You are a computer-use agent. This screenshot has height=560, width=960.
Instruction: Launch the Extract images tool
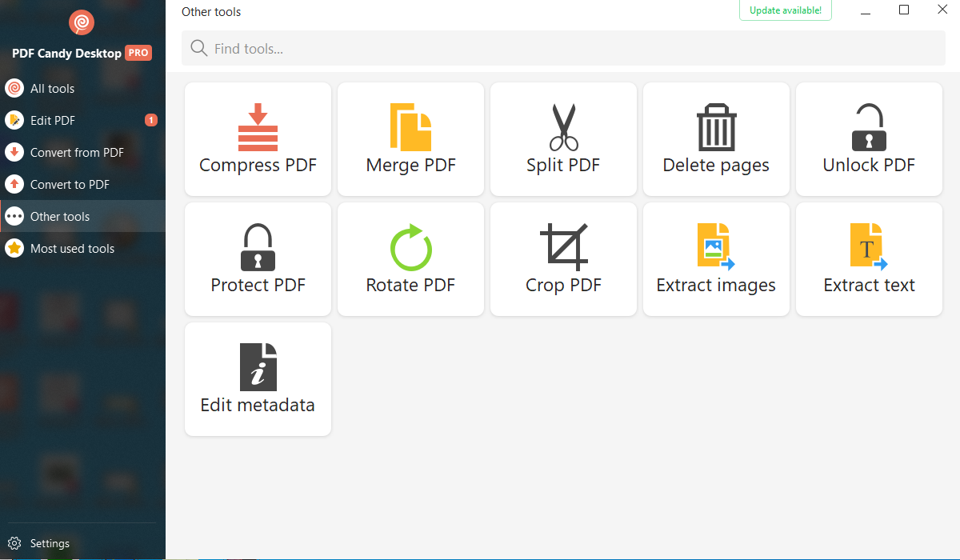click(716, 259)
